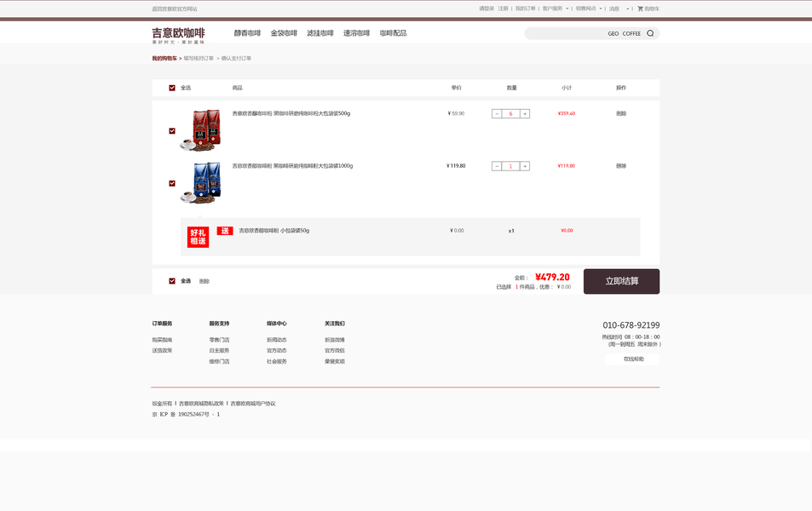Viewport: 812px width, 511px height.
Task: Click 立即结算 checkout button
Action: pyautogui.click(x=621, y=281)
